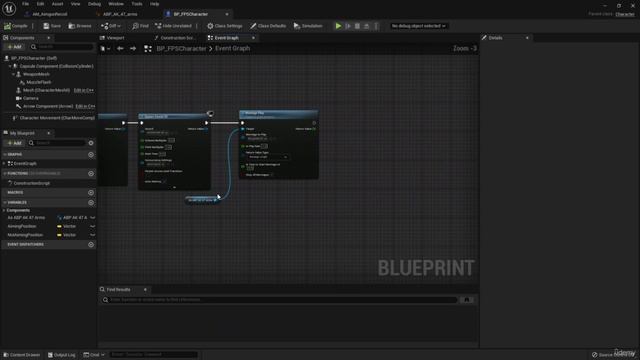Open the Edit menu
Viewport: 640px width, 360px height.
(40, 4)
